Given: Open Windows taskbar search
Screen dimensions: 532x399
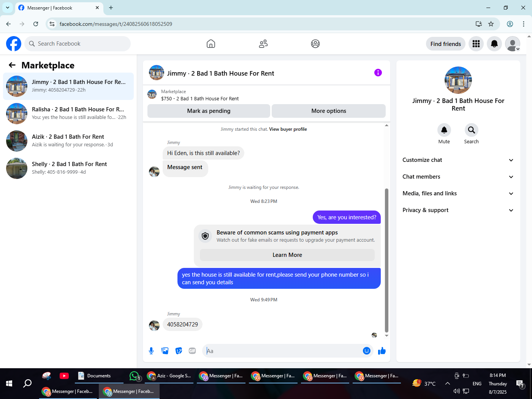Looking at the screenshot, I should coord(27,383).
